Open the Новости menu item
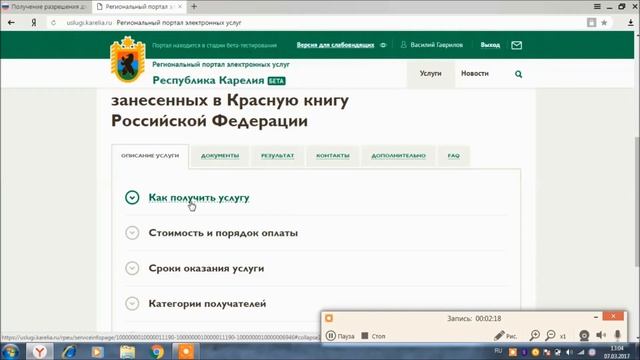The height and width of the screenshot is (360, 640). (475, 73)
